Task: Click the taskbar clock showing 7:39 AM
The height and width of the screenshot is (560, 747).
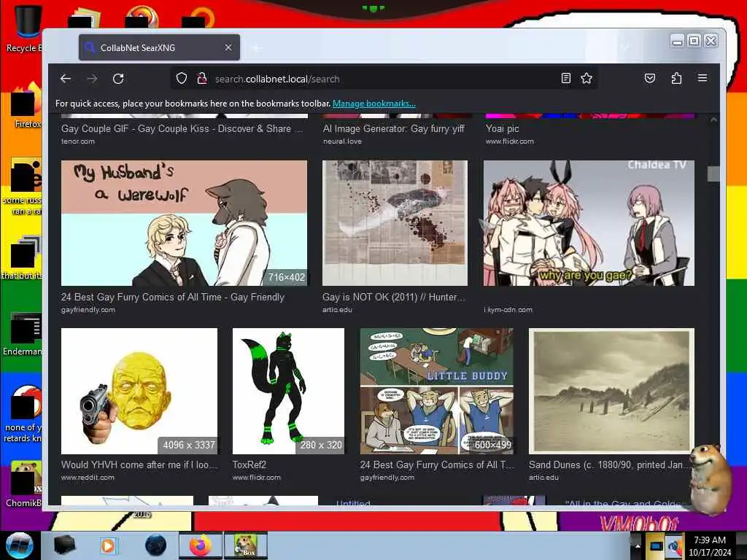Action: (x=710, y=545)
